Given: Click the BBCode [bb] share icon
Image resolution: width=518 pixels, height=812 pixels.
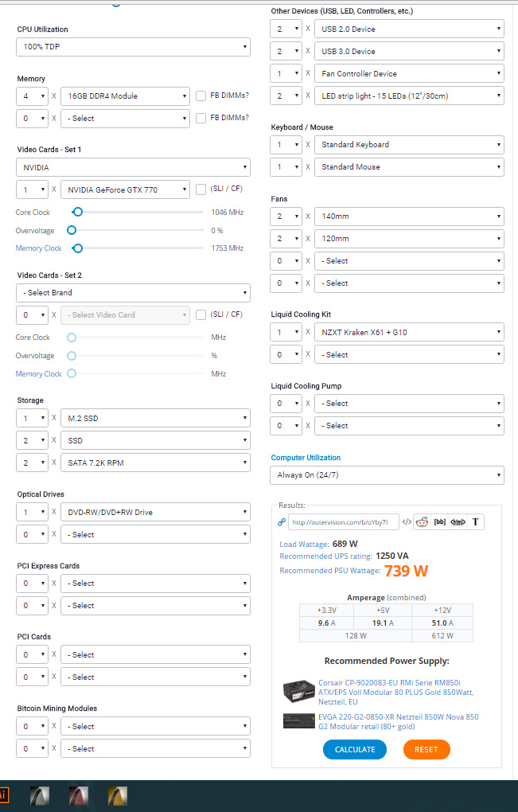Looking at the screenshot, I should [439, 522].
